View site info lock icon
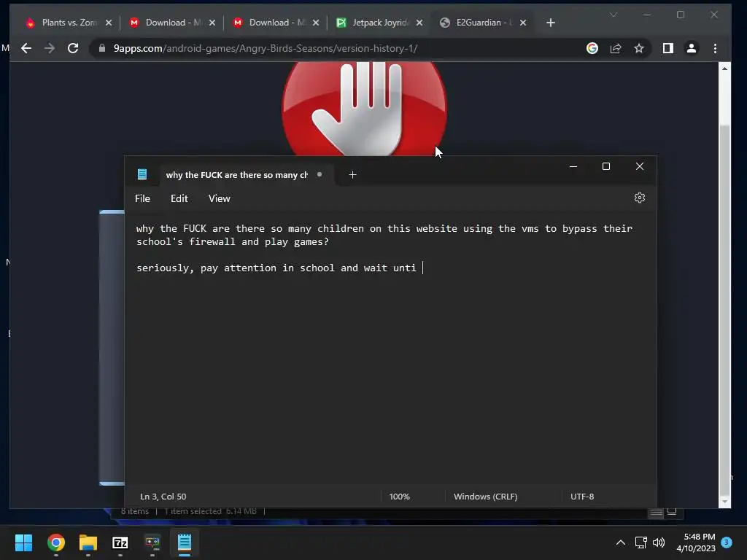The image size is (747, 560). click(x=101, y=48)
